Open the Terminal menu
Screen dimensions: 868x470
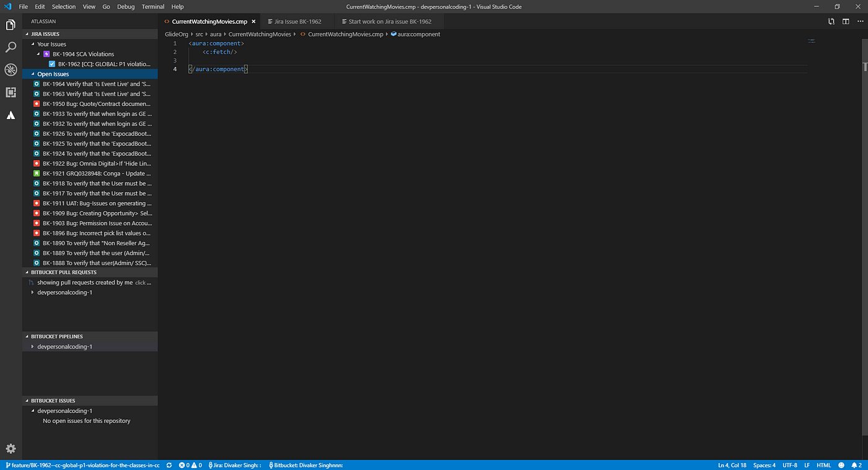pos(153,7)
